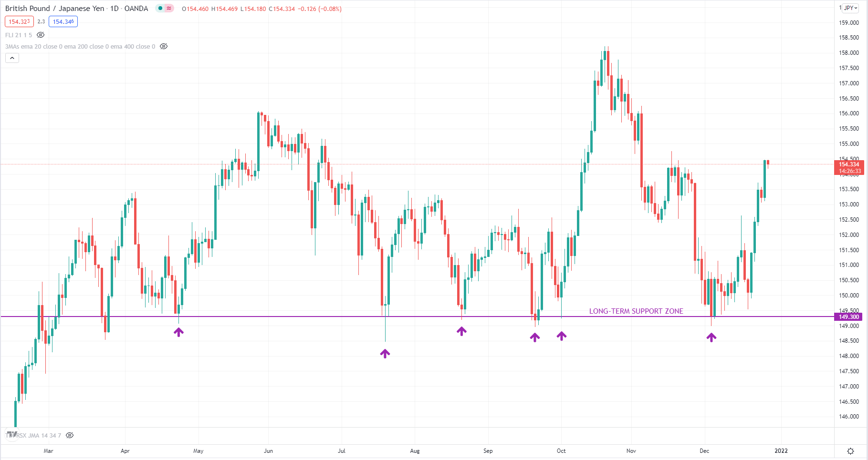Screen dimensions: 868x460
Task: Click the change value −0.126 (−0.08%)
Action: [320, 9]
